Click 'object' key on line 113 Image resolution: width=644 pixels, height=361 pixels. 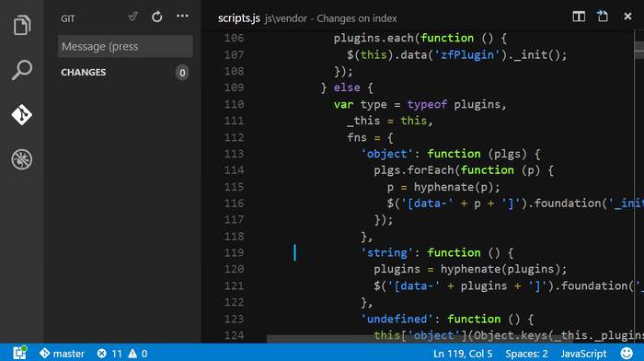click(x=387, y=154)
